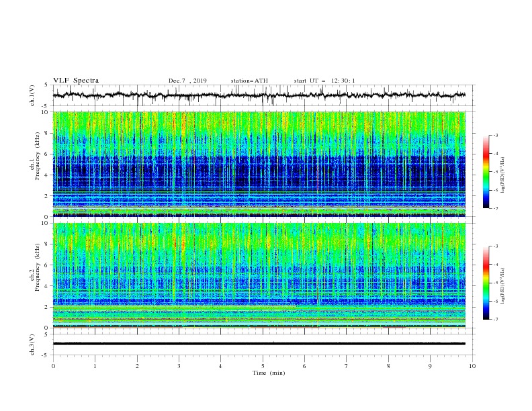Viewport: 532px width, 411px height.
Task: Click the "Time (min)" x-axis label
Action: coord(269,373)
